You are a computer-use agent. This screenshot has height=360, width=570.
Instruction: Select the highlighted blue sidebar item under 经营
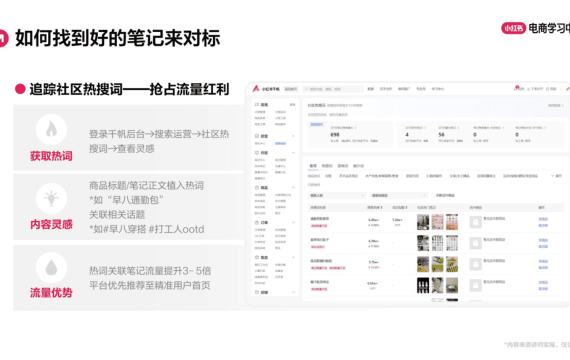(x=280, y=143)
